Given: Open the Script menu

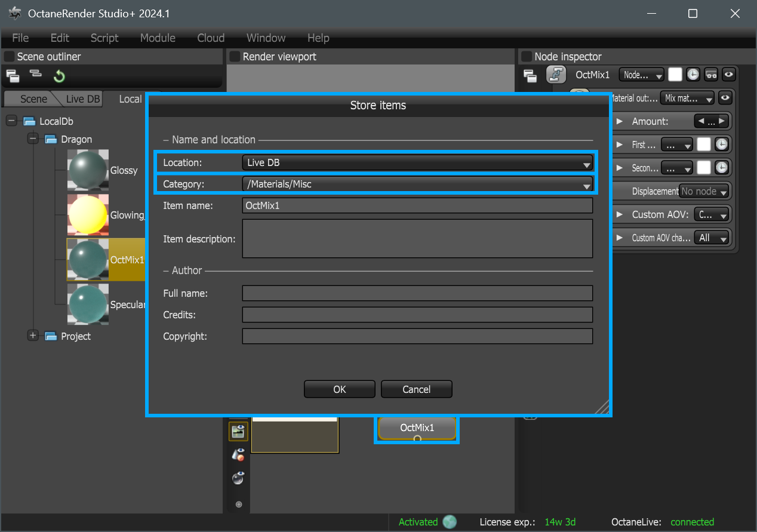Looking at the screenshot, I should (x=104, y=38).
